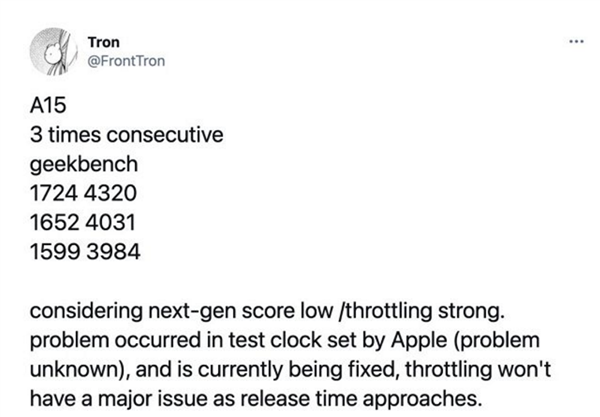Click the 1599 score value
600x417 pixels.
[50, 248]
